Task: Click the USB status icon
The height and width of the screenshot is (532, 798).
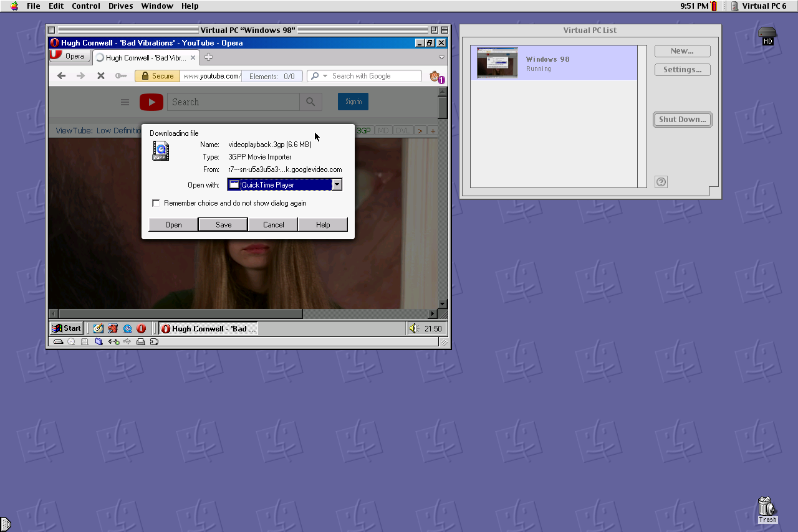Action: (x=127, y=341)
